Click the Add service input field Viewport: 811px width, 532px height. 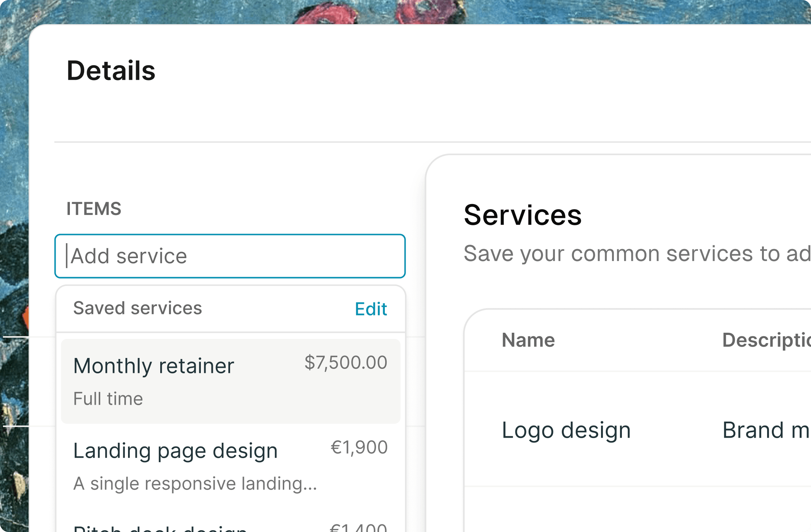pyautogui.click(x=230, y=256)
